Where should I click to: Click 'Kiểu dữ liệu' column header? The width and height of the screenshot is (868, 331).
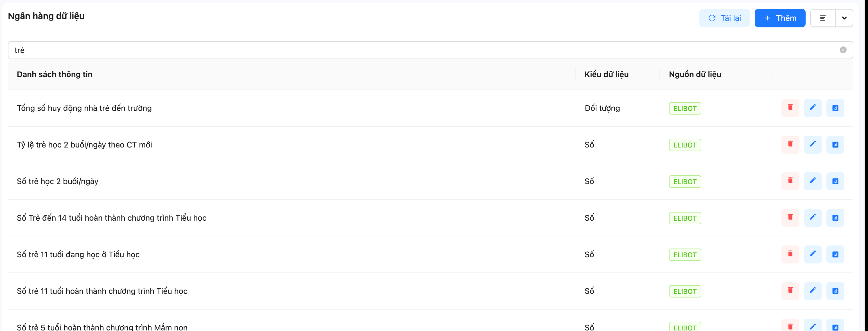coord(606,74)
